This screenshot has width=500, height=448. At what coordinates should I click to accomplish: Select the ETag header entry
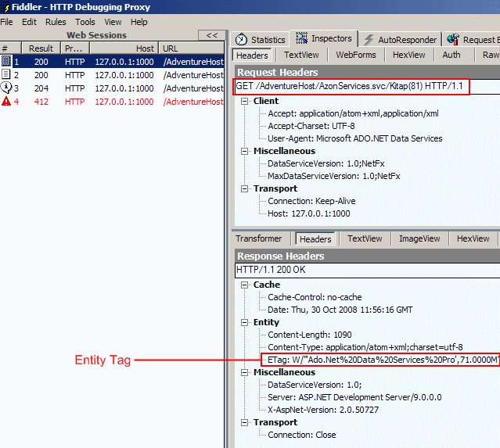[x=379, y=360]
